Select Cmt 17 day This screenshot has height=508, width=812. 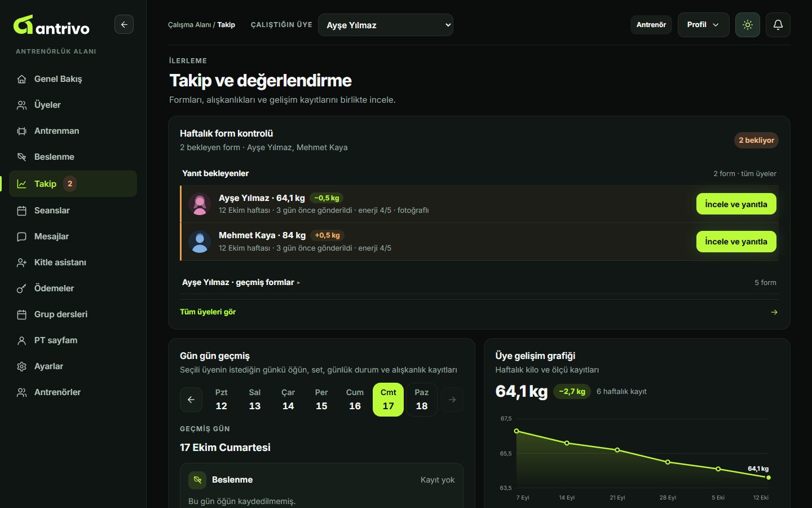tap(389, 400)
